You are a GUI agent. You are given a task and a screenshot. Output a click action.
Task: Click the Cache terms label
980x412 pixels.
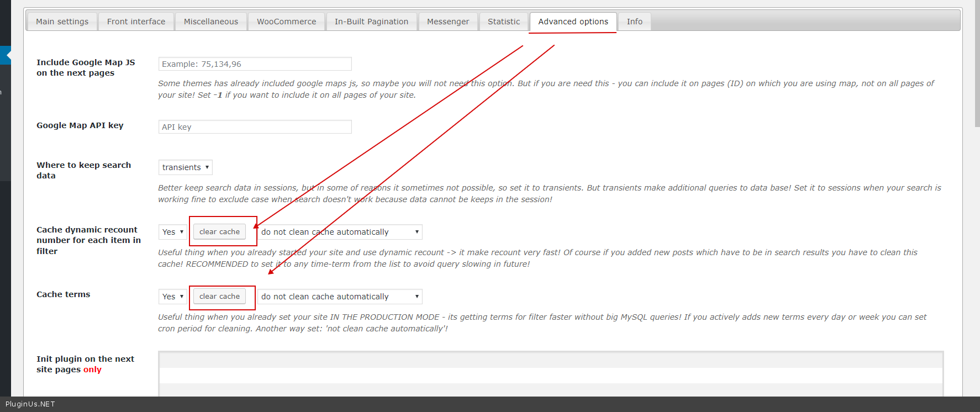pyautogui.click(x=64, y=294)
